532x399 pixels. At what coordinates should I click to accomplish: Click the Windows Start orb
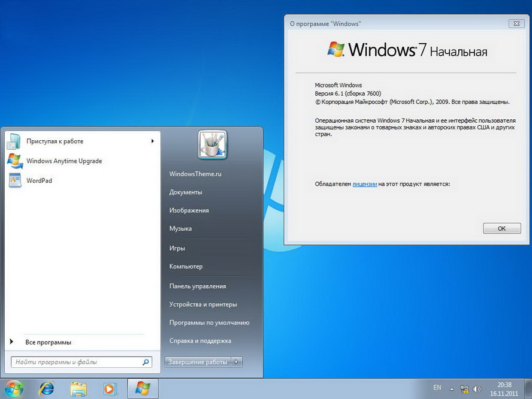pos(14,388)
